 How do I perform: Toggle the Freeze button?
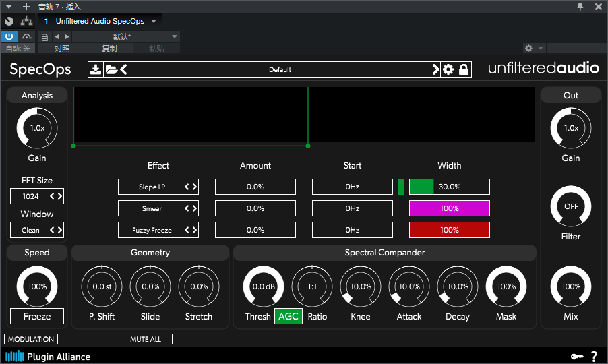pos(37,316)
